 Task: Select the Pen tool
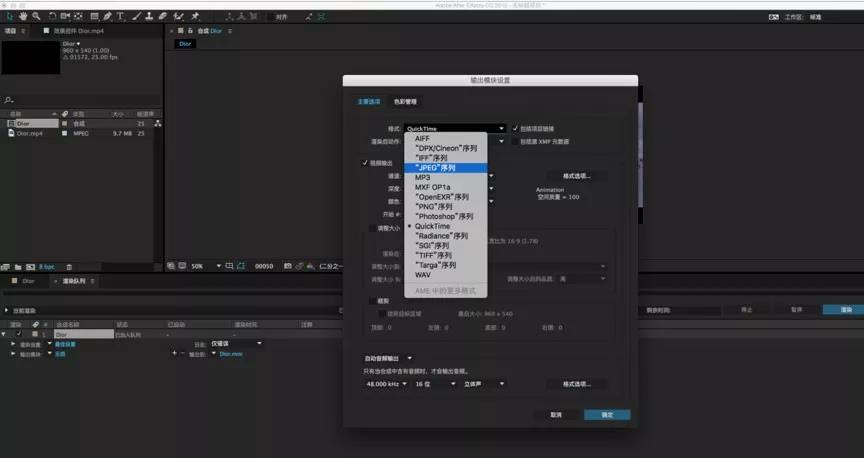click(x=108, y=17)
